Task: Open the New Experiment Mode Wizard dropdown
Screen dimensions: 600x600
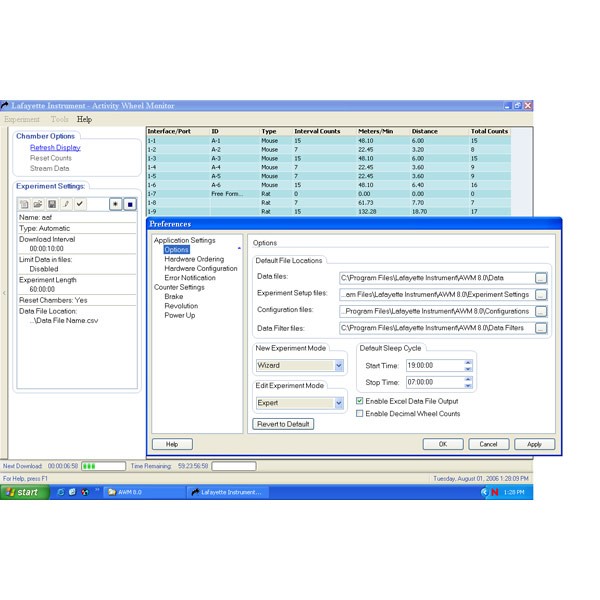Action: [339, 365]
